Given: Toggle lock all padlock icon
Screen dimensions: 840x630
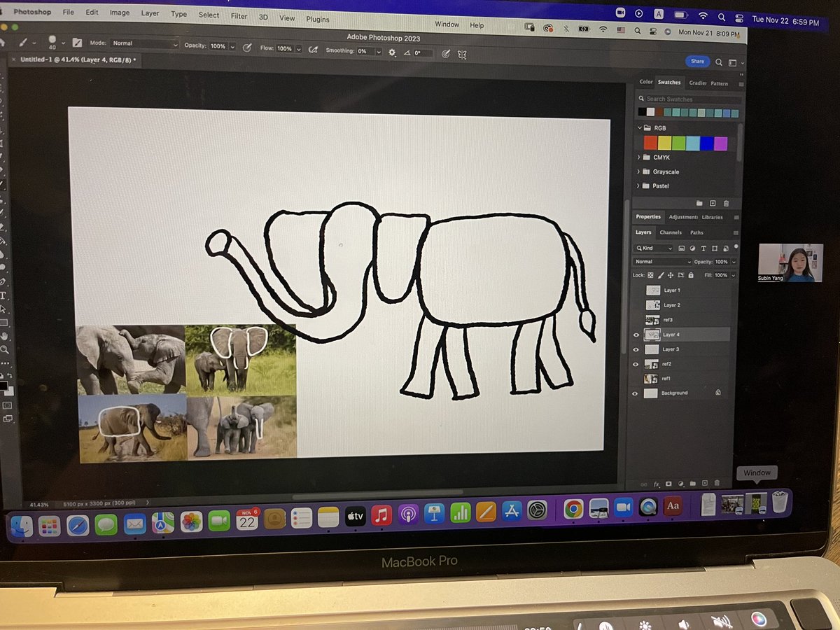Looking at the screenshot, I should pyautogui.click(x=690, y=276).
